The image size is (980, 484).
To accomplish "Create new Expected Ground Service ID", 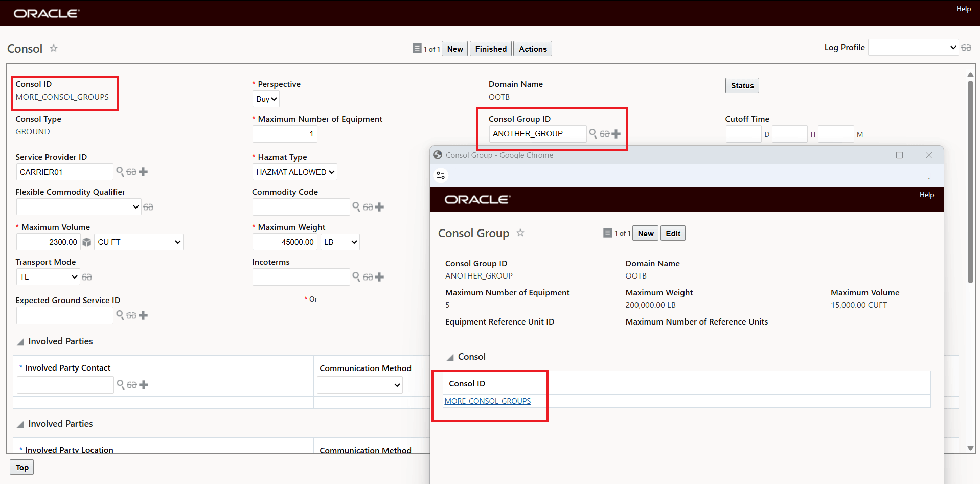I will (x=143, y=315).
